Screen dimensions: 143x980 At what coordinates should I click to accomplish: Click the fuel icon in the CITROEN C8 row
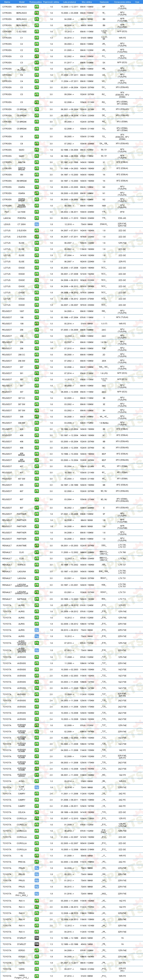coord(37,144)
